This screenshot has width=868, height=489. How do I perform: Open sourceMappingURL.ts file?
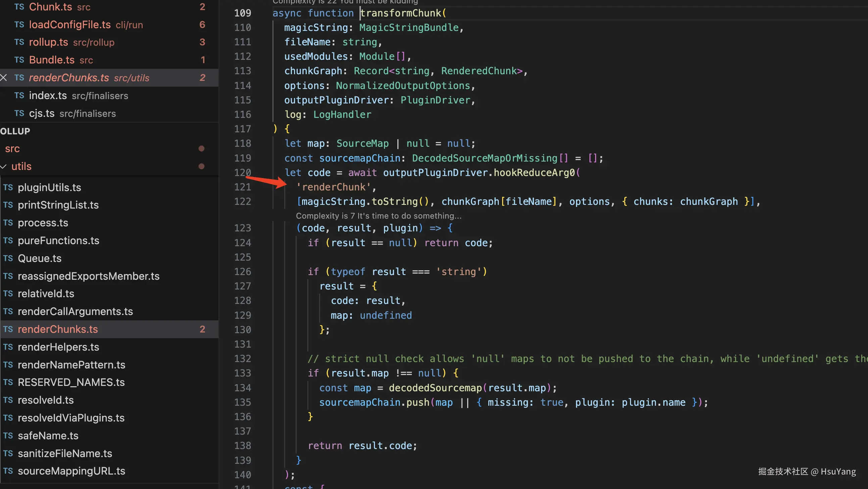click(x=71, y=471)
